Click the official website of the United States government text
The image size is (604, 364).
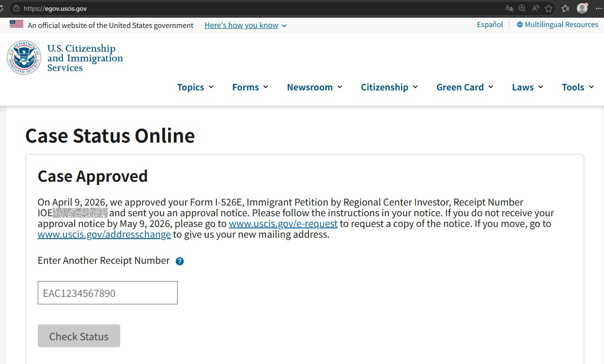point(110,26)
